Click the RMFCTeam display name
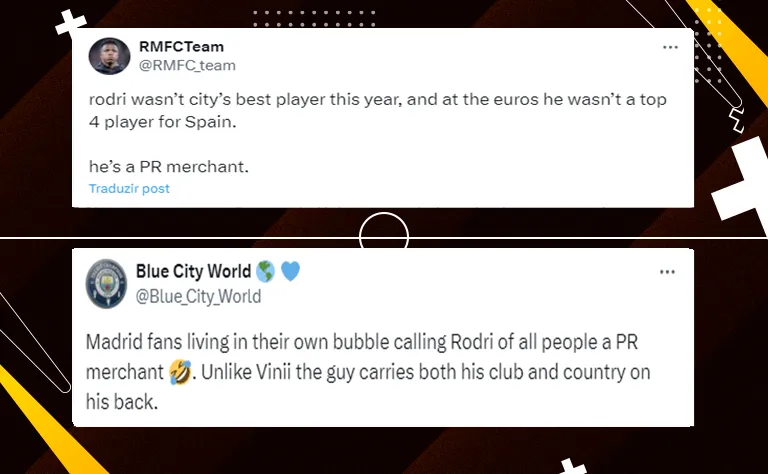The image size is (768, 474). [181, 47]
